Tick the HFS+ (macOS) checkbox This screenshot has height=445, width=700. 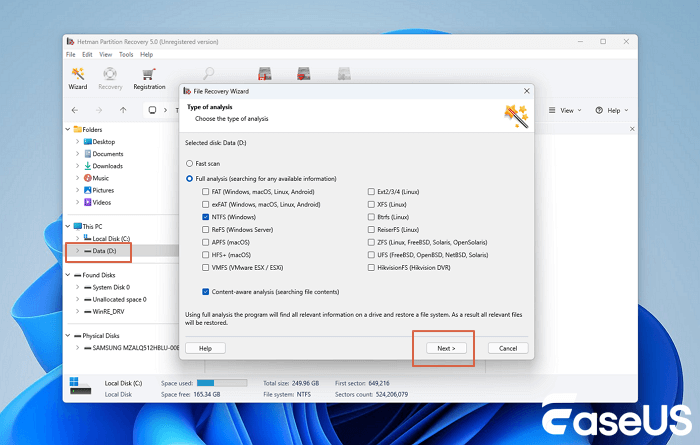(205, 255)
